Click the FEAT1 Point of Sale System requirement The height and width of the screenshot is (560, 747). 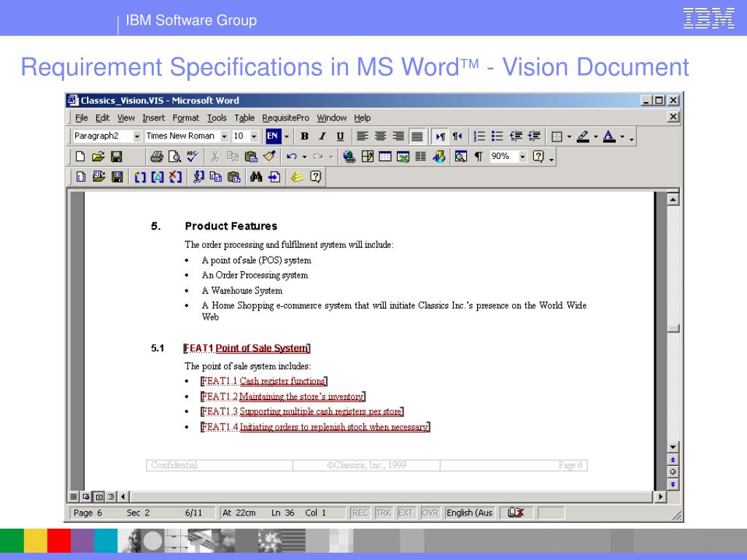coord(247,348)
